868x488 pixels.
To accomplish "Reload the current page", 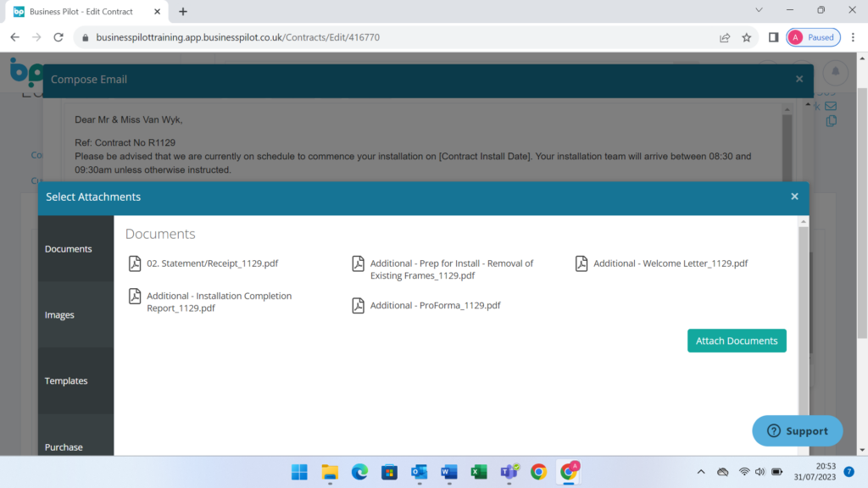I will pos(58,37).
